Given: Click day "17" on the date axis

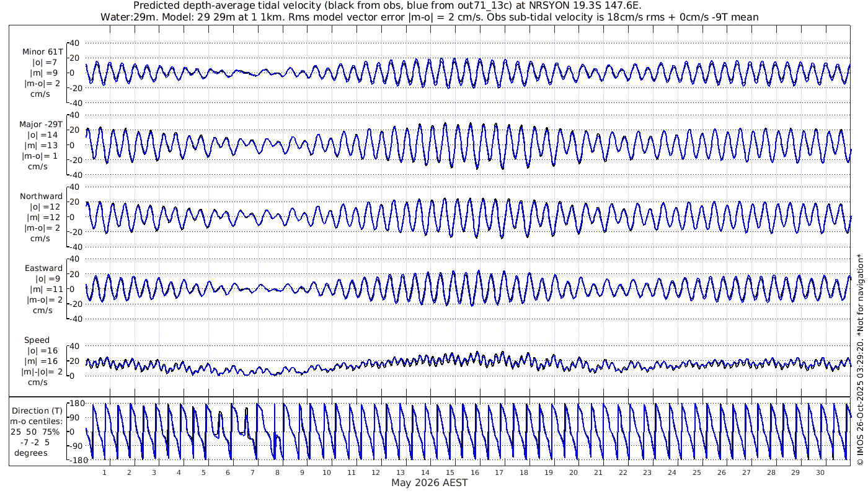Looking at the screenshot, I should (499, 472).
